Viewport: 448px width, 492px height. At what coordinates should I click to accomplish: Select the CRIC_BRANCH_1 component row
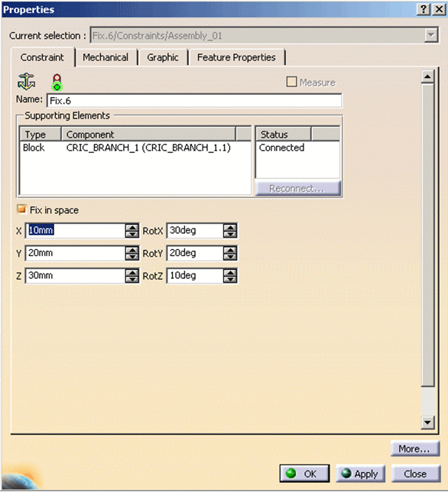coord(135,147)
